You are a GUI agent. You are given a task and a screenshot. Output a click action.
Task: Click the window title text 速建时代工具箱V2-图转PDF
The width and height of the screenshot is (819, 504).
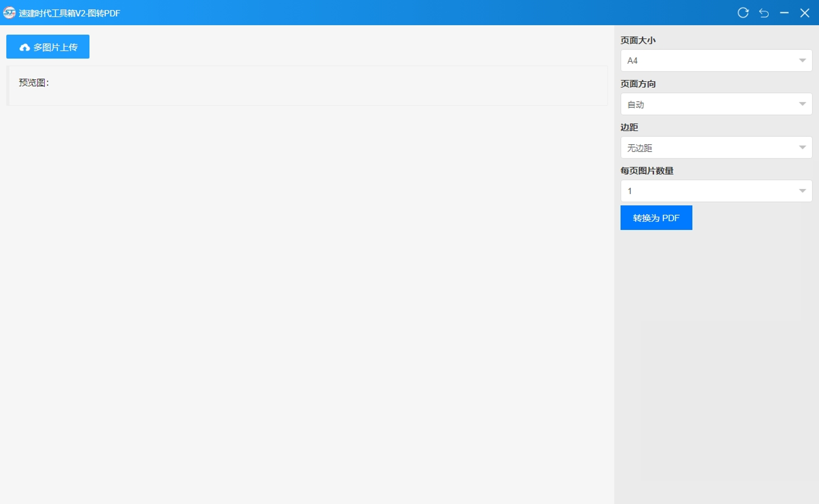(70, 13)
